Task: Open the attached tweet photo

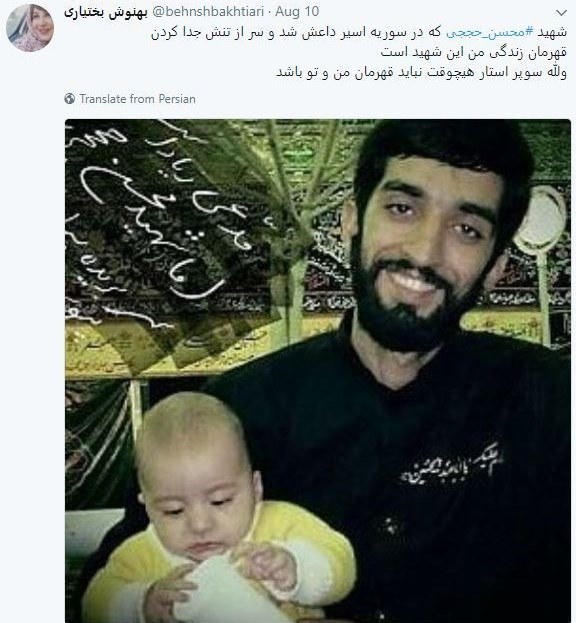Action: tap(318, 371)
